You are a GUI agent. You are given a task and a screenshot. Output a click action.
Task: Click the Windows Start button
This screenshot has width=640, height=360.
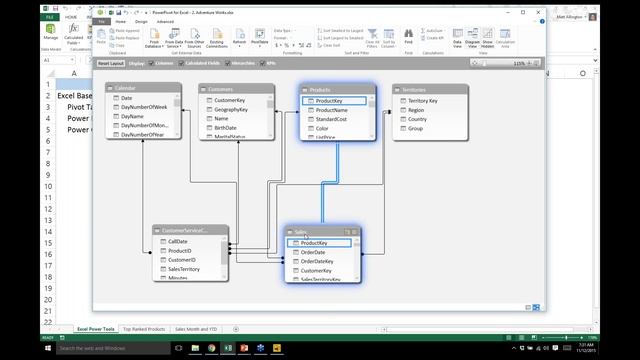[x=48, y=348]
